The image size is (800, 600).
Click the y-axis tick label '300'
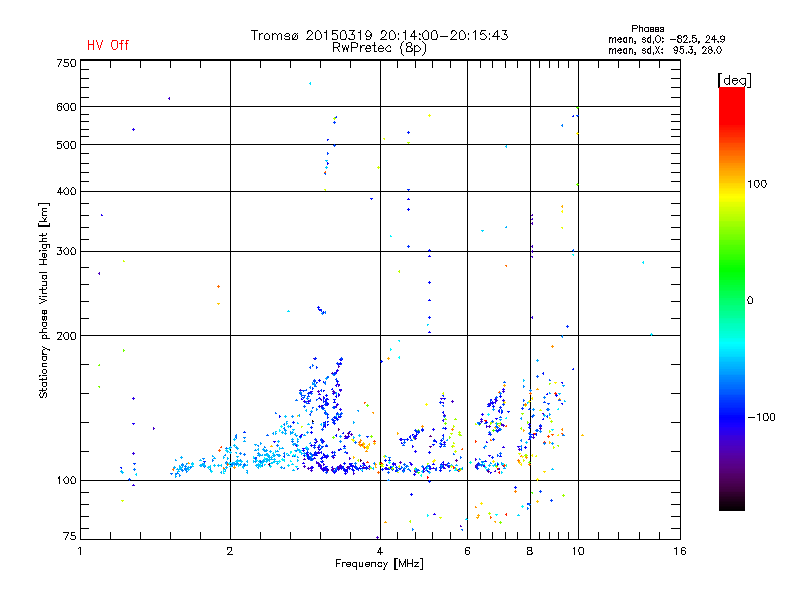click(66, 251)
